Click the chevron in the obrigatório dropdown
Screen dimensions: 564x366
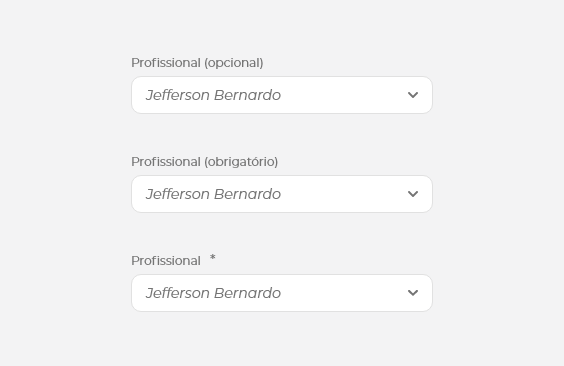[x=413, y=194]
